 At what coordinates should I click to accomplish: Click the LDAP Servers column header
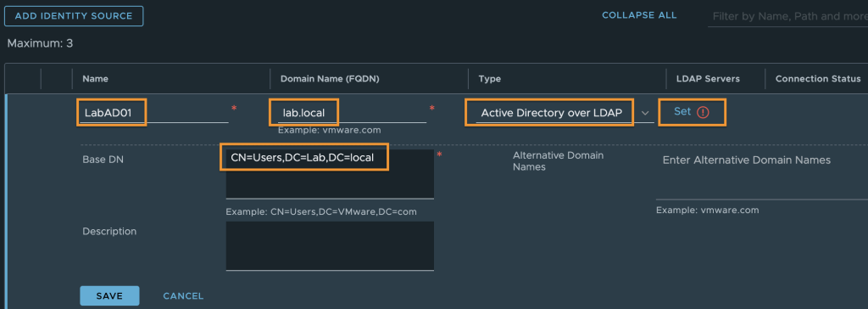708,79
